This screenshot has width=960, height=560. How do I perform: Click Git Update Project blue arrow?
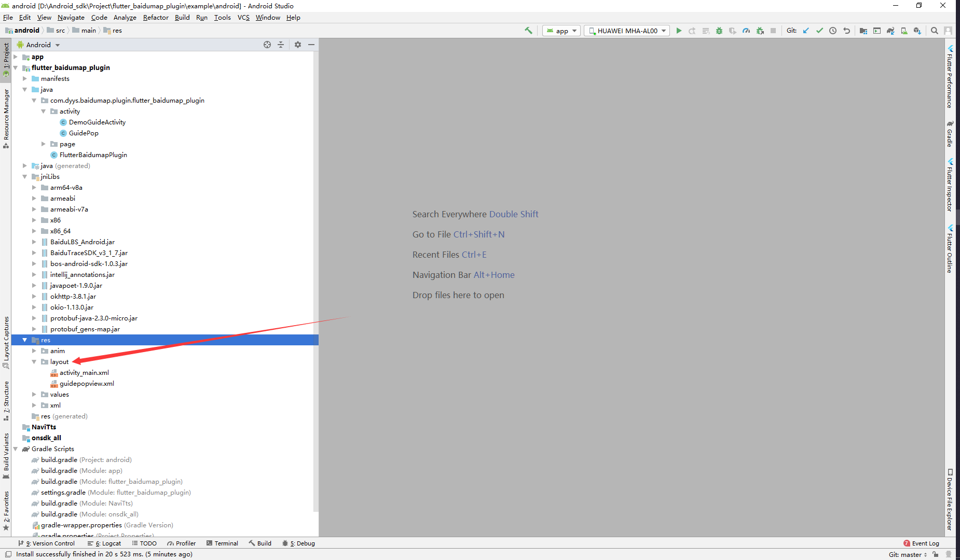806,31
